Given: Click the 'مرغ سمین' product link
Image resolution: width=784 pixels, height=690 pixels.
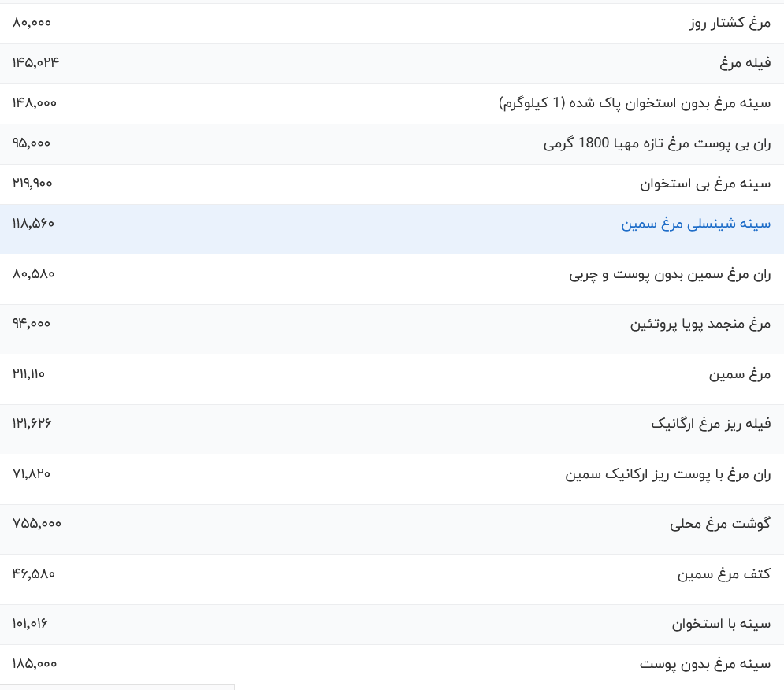Looking at the screenshot, I should [739, 375].
